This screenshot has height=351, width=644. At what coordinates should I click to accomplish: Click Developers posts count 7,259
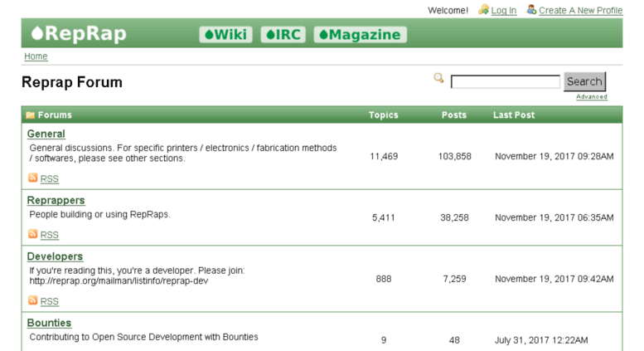(x=454, y=279)
